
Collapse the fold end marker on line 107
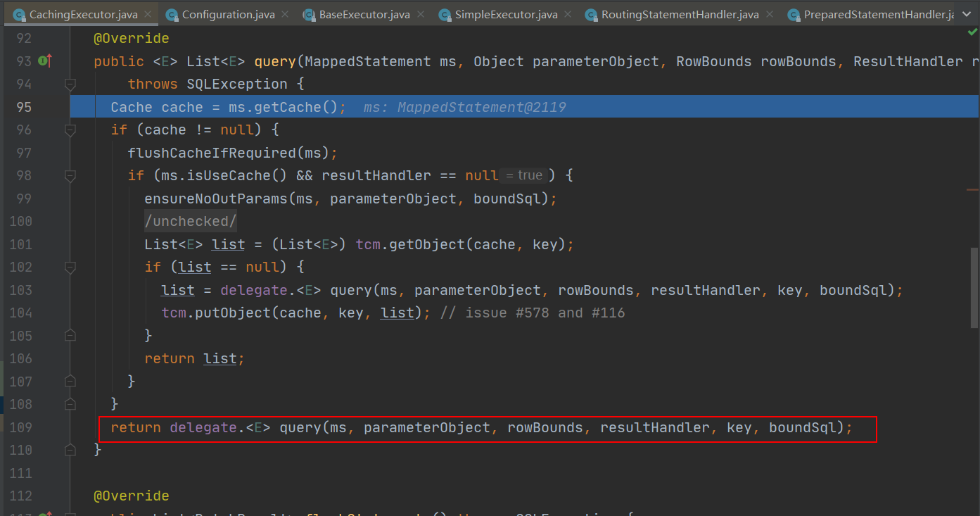point(70,382)
